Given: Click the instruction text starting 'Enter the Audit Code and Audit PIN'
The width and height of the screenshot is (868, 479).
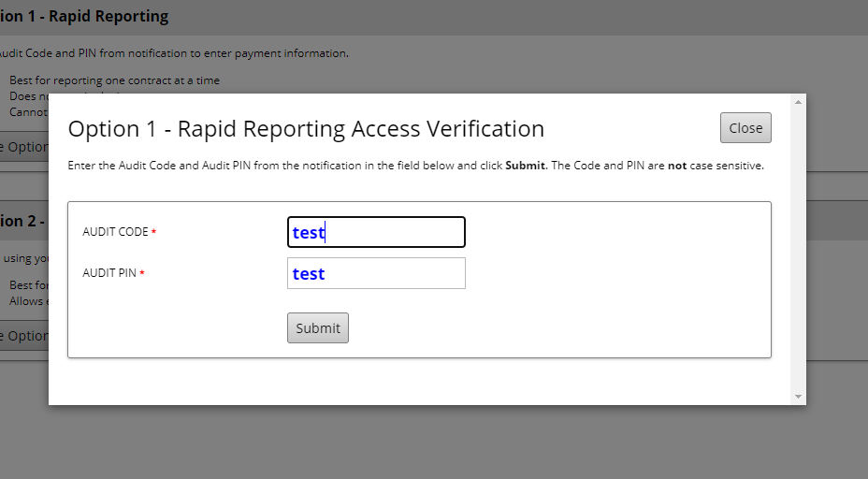Looking at the screenshot, I should click(x=415, y=166).
